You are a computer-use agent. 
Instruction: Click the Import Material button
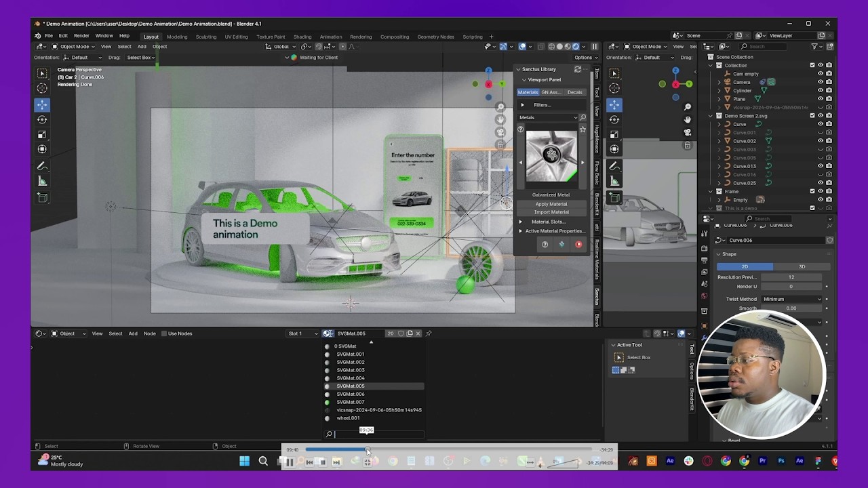551,212
